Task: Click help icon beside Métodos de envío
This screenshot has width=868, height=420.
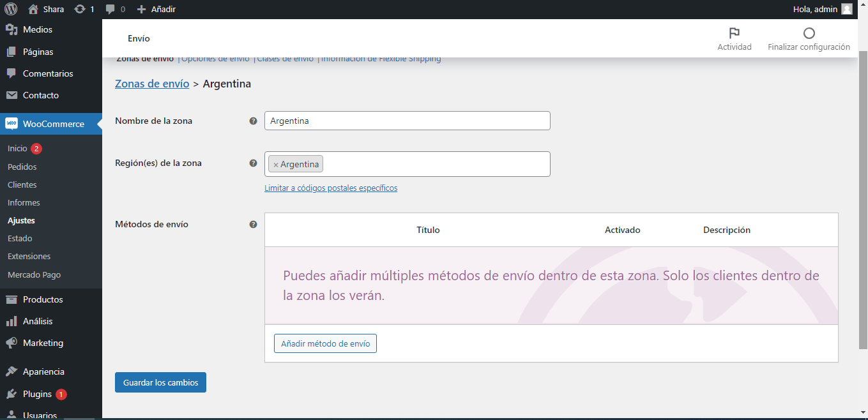Action: [253, 225]
